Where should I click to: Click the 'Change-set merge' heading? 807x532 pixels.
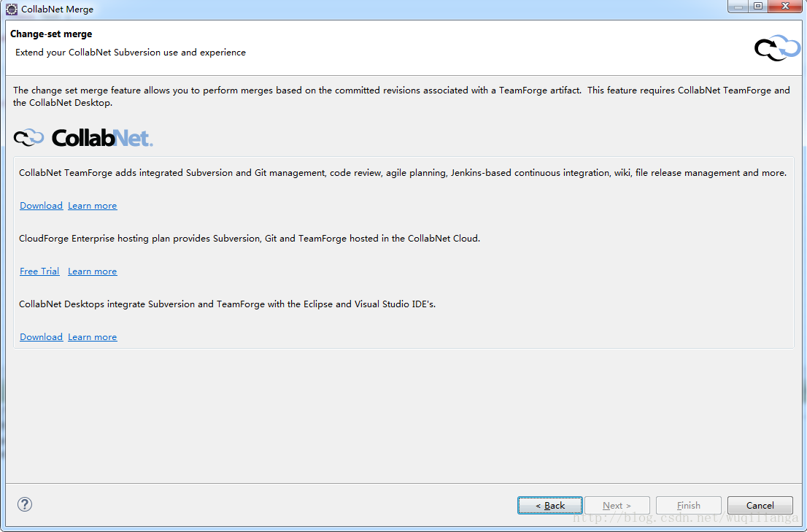[51, 34]
